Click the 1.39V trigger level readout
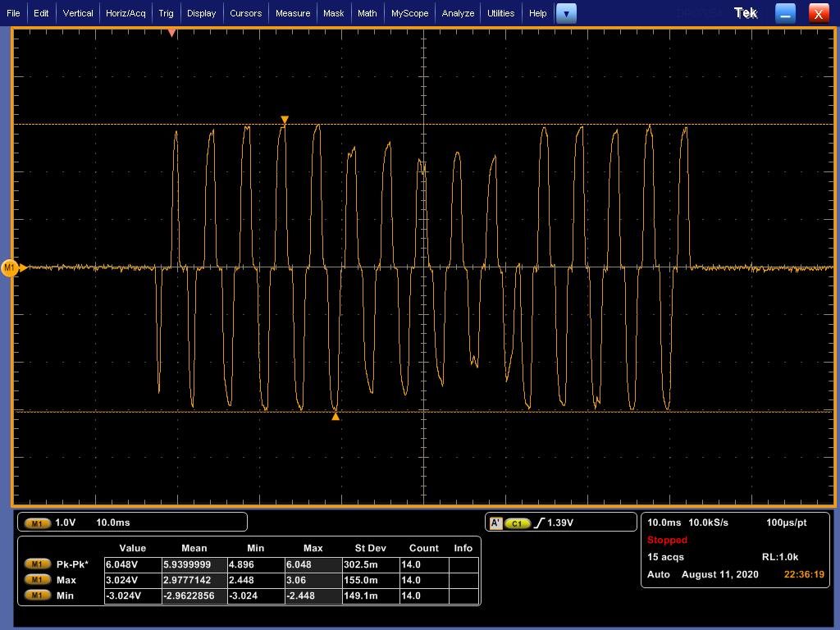840x630 pixels. pyautogui.click(x=559, y=523)
